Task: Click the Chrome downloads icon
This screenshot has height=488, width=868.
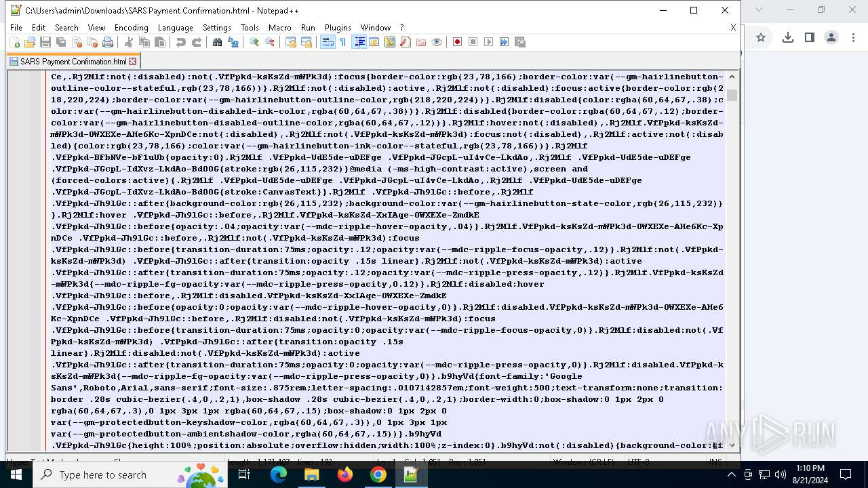Action: pyautogui.click(x=787, y=37)
